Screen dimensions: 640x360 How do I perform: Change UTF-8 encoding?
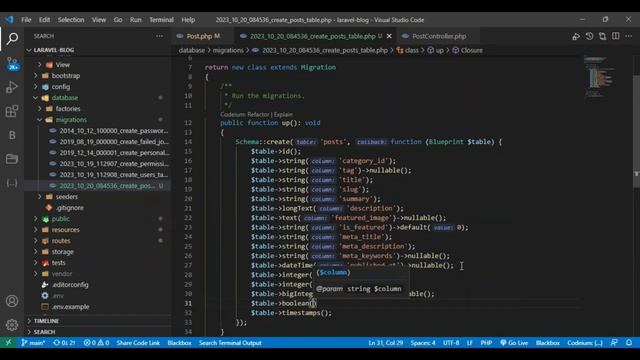(451, 343)
